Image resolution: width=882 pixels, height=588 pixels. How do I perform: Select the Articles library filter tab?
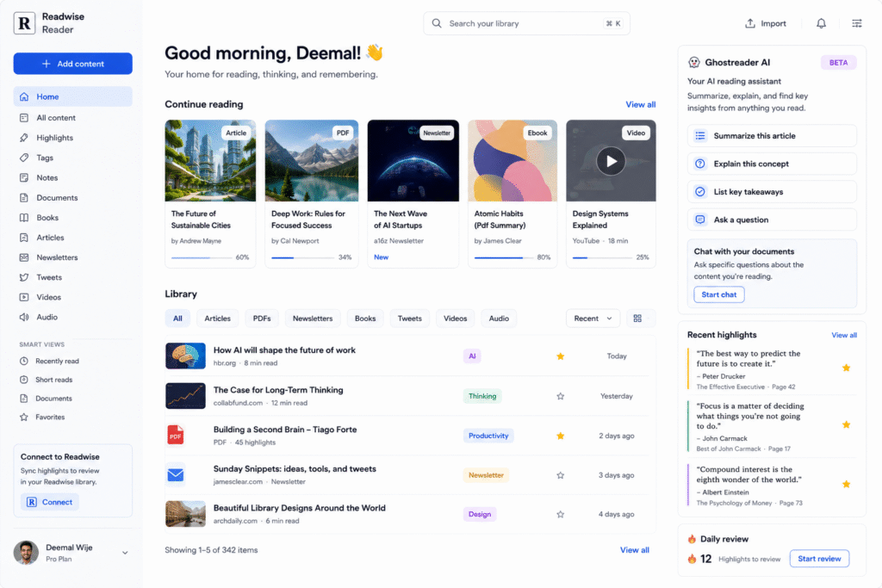218,319
